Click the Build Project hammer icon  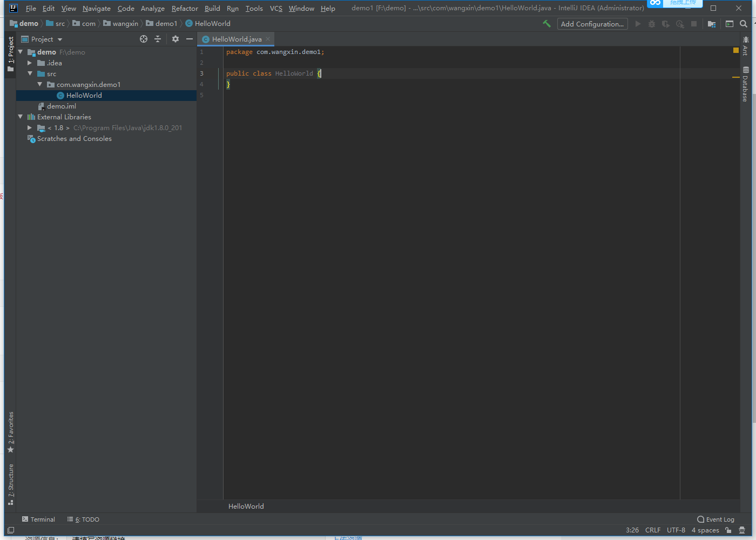pyautogui.click(x=546, y=24)
